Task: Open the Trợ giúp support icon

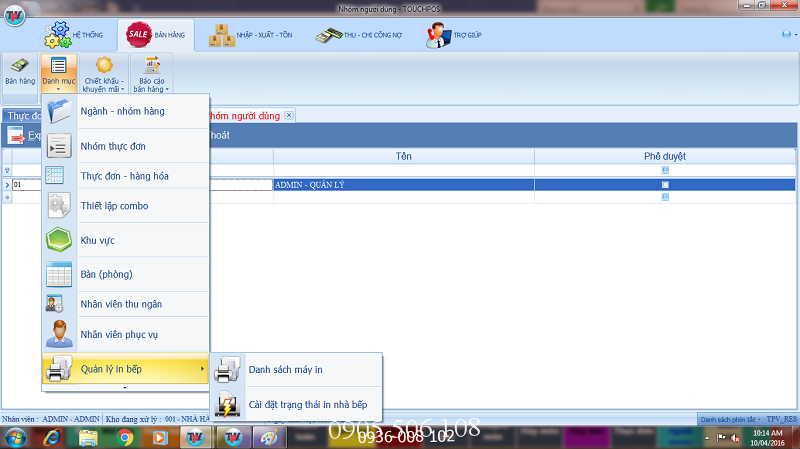Action: coord(438,35)
